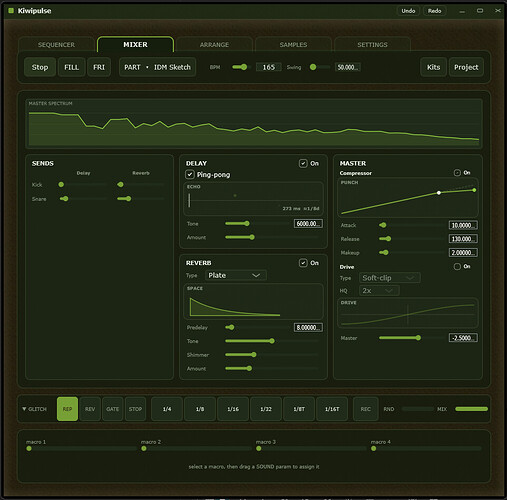Viewport: 507px width, 500px height.
Task: Click the Undo button
Action: click(x=408, y=11)
